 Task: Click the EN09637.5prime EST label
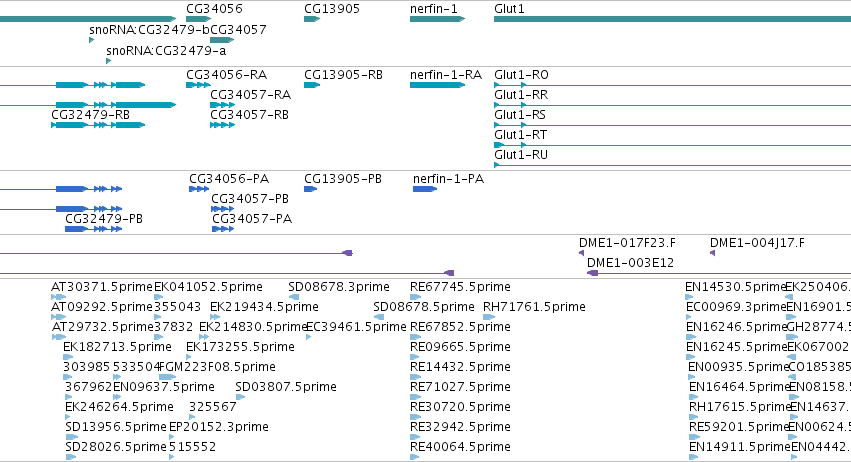(164, 387)
